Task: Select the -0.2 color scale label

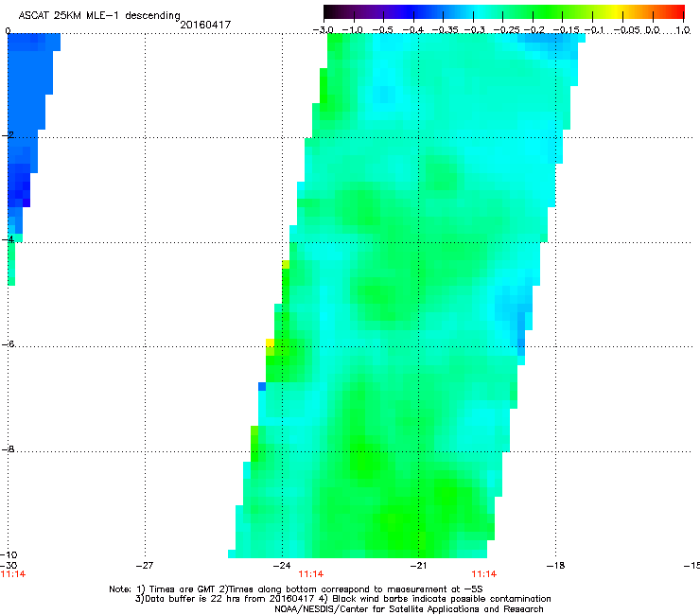Action: (x=534, y=30)
